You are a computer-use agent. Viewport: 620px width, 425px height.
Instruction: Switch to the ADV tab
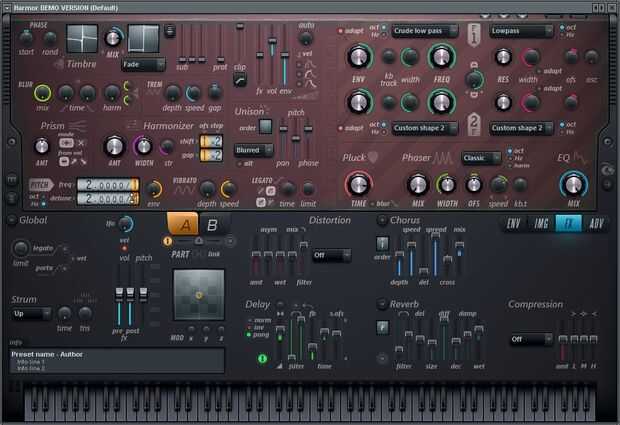pyautogui.click(x=596, y=224)
